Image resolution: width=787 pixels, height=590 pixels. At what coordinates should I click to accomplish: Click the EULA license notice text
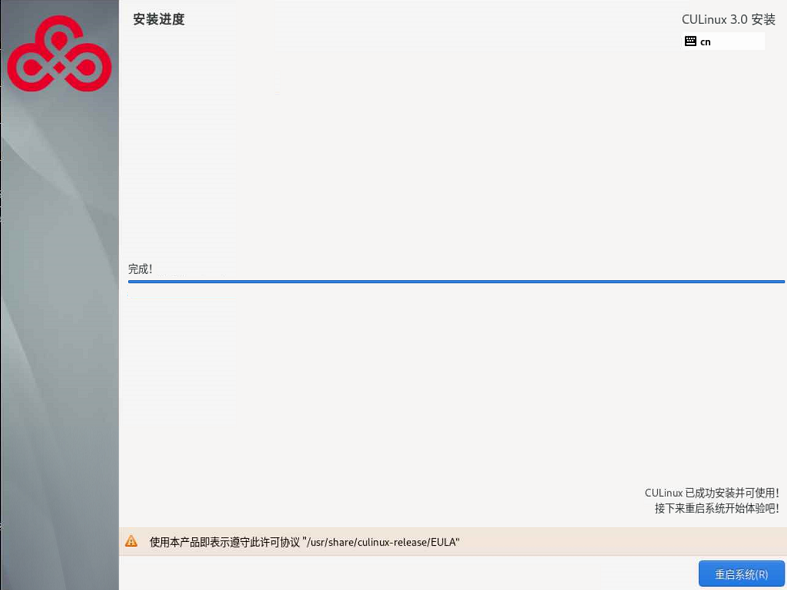pos(305,542)
